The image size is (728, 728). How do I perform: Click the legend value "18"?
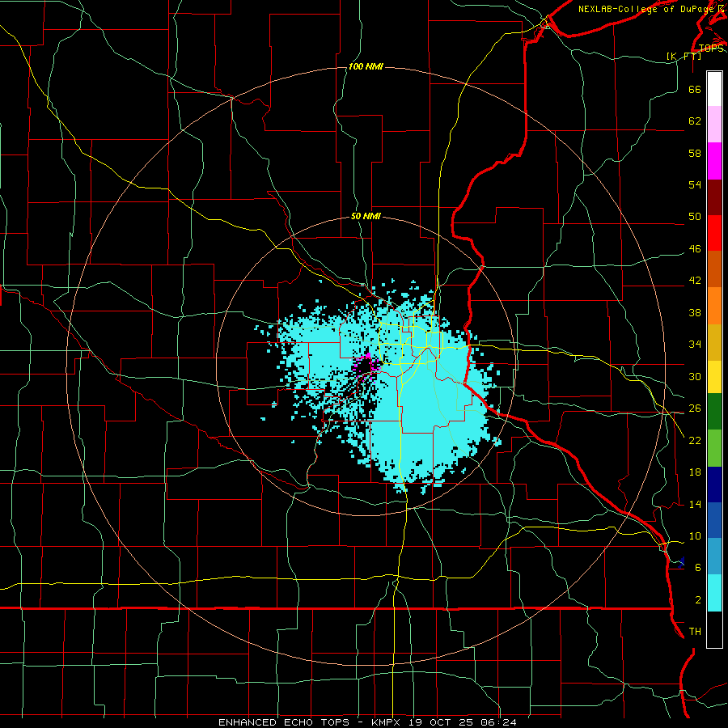click(695, 472)
